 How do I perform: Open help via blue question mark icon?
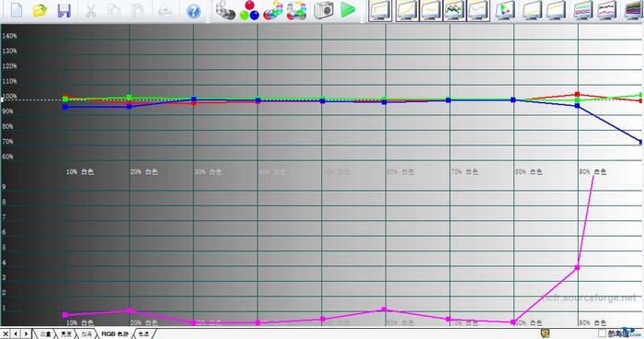click(x=193, y=11)
